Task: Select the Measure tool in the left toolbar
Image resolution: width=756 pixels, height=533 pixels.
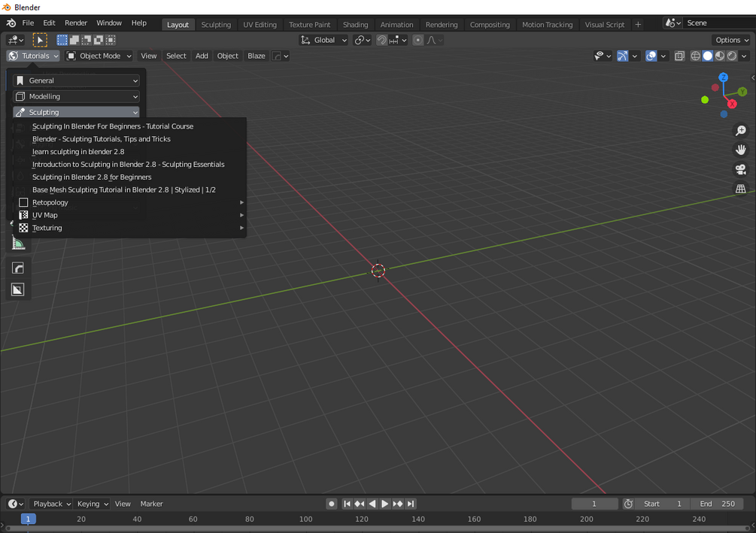Action: pos(18,244)
